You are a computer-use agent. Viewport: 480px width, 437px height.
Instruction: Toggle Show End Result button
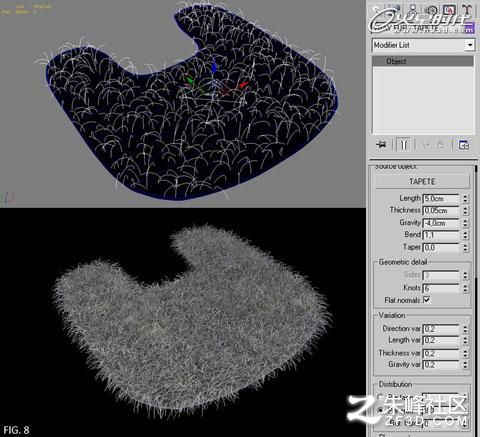pyautogui.click(x=403, y=145)
